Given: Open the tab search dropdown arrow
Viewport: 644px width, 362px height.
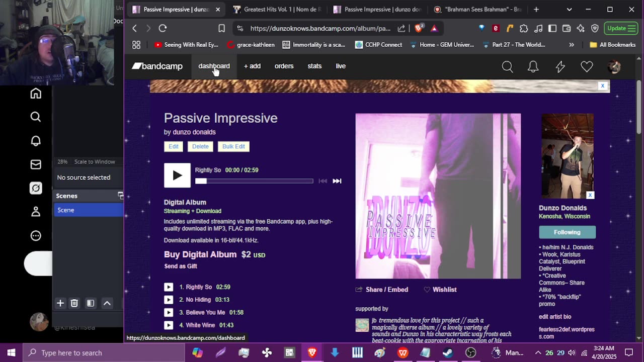Looking at the screenshot, I should coord(569,9).
